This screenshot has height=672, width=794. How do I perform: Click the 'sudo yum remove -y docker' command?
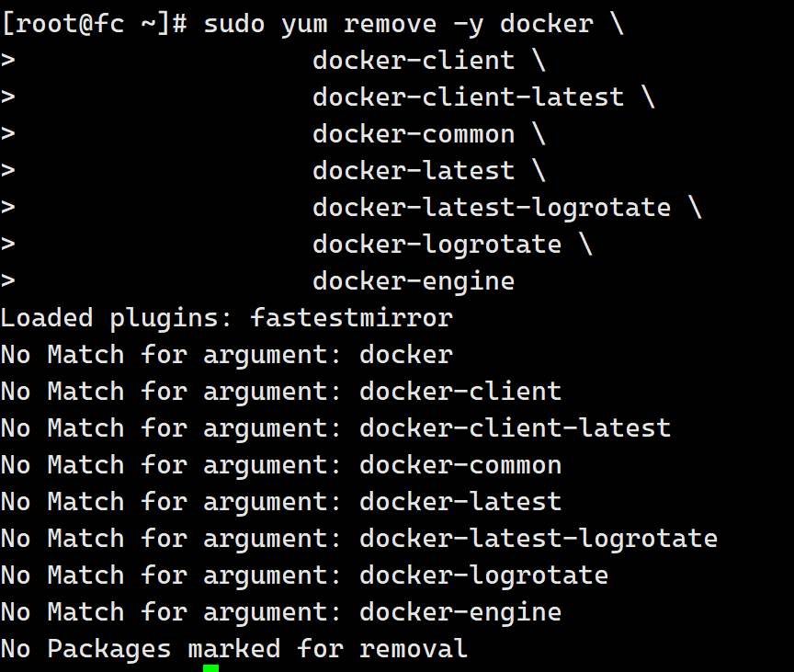[399, 24]
